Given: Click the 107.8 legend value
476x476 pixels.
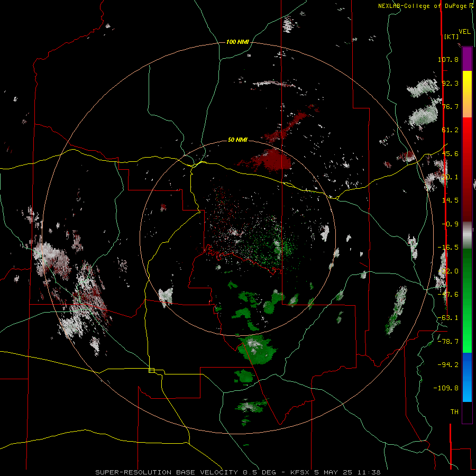Looking at the screenshot, I should point(448,59).
